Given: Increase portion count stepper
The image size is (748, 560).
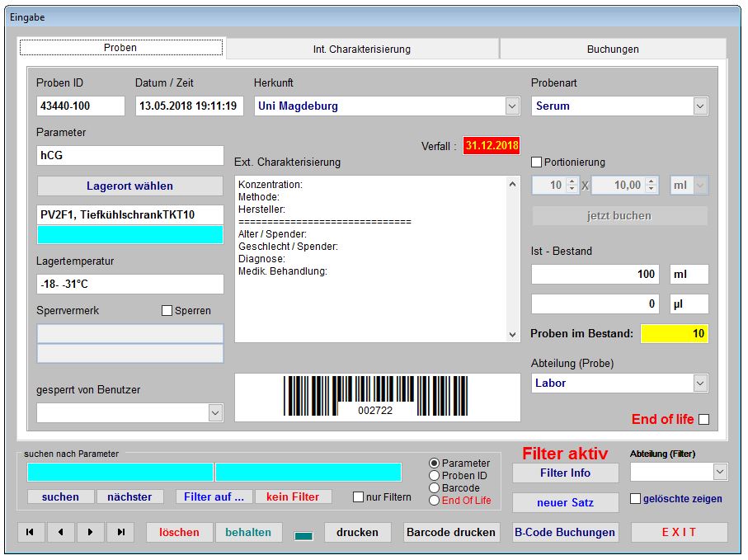Looking at the screenshot, I should [572, 181].
